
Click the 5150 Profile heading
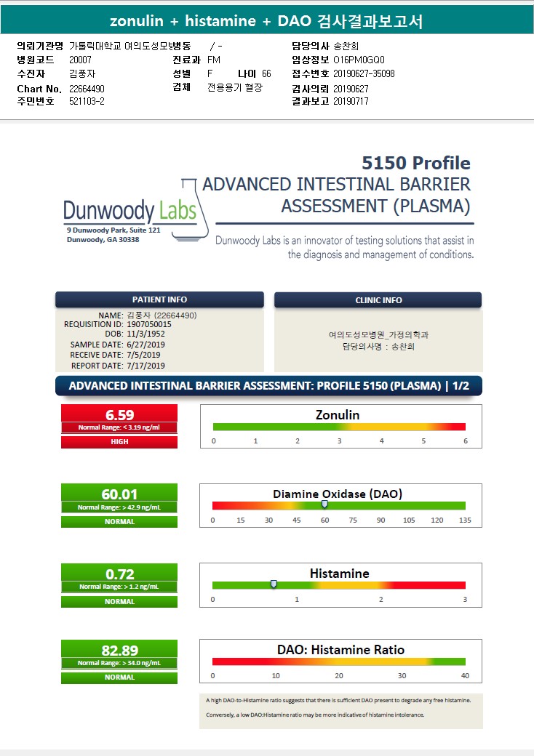tap(416, 163)
